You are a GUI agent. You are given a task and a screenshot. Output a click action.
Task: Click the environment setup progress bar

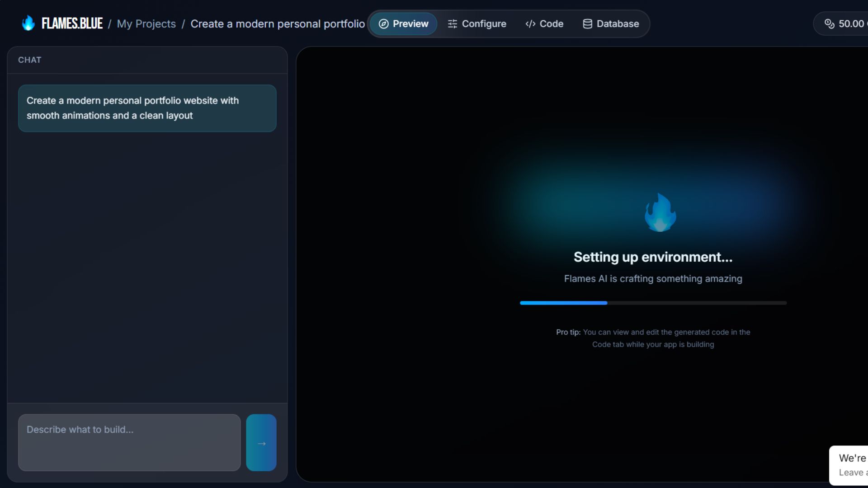653,303
